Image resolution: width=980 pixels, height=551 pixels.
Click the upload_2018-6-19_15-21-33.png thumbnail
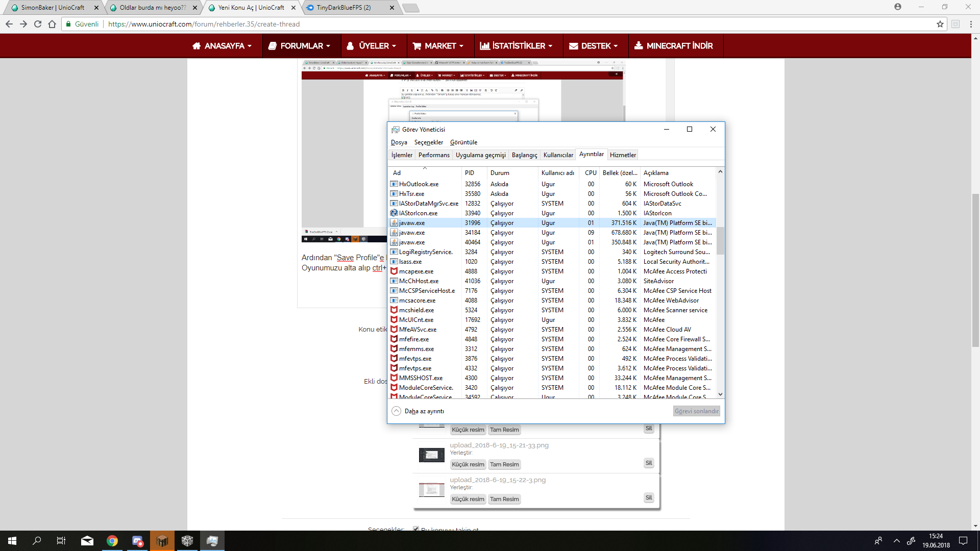pos(431,455)
